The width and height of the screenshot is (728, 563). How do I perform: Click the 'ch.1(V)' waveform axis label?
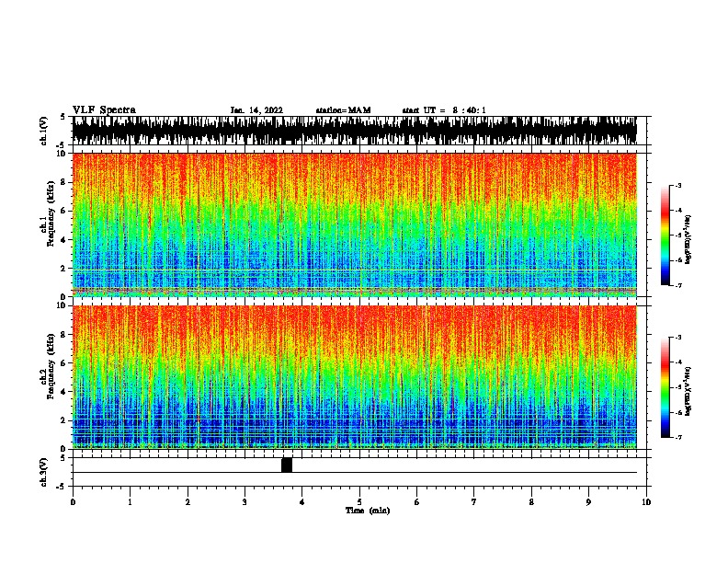43,131
